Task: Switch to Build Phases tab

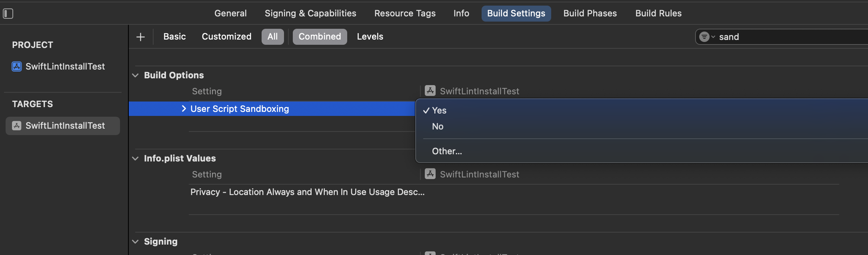Action: tap(590, 14)
